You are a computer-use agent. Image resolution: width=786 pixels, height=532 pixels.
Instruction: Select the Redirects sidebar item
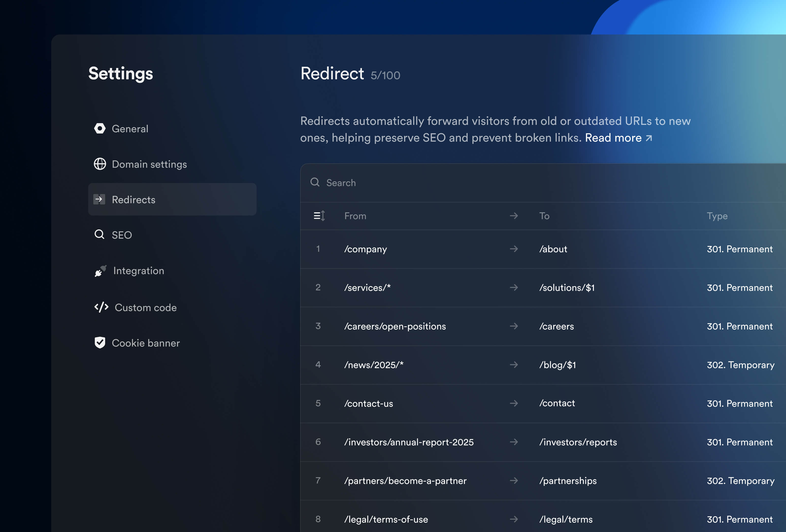(x=172, y=199)
